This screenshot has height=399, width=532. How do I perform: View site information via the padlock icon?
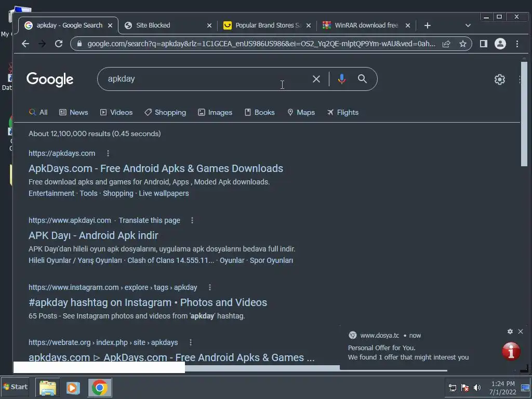tap(79, 44)
